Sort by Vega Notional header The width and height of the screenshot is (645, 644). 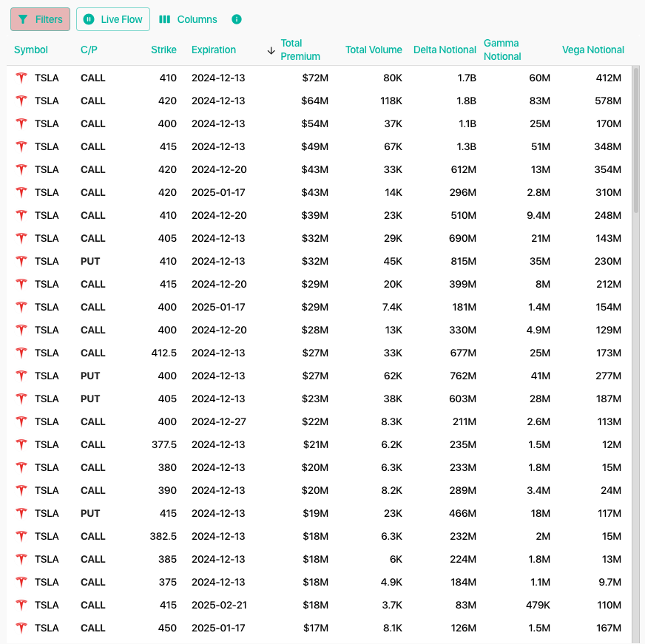[x=593, y=50]
